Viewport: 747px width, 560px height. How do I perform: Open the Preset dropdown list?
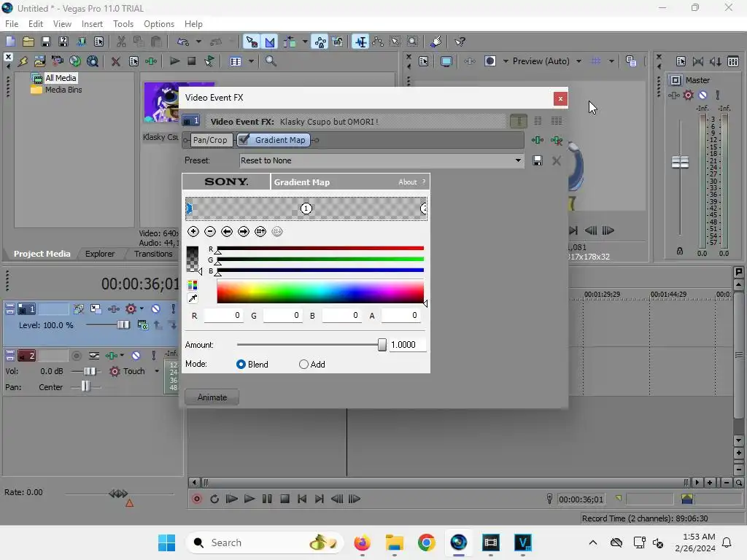(518, 160)
